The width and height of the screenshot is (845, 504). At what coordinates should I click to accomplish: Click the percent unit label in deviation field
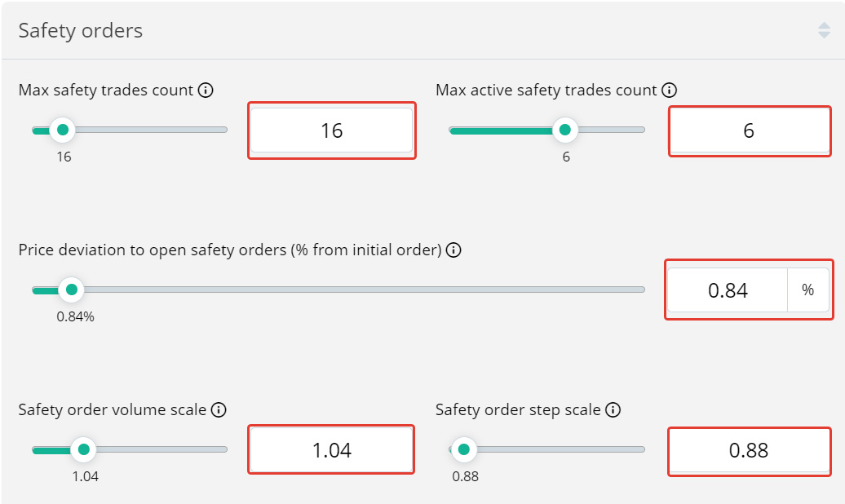click(x=807, y=290)
